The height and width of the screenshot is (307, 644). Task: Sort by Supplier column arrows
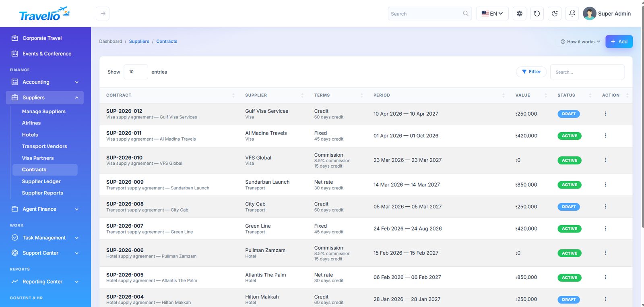[x=302, y=95]
